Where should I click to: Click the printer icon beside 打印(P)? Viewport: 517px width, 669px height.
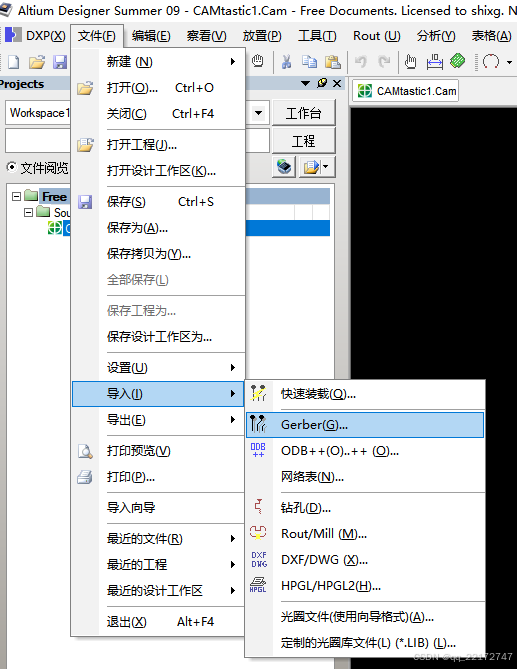coord(85,477)
